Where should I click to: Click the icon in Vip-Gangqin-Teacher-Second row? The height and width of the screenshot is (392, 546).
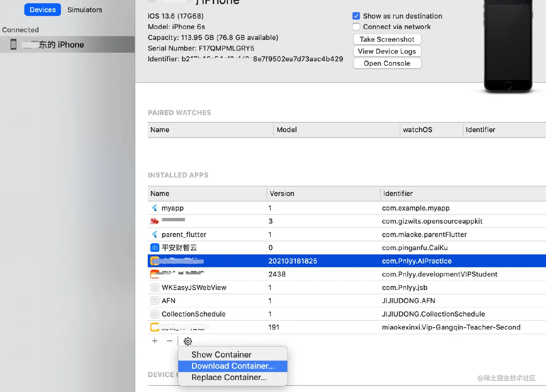(x=155, y=327)
